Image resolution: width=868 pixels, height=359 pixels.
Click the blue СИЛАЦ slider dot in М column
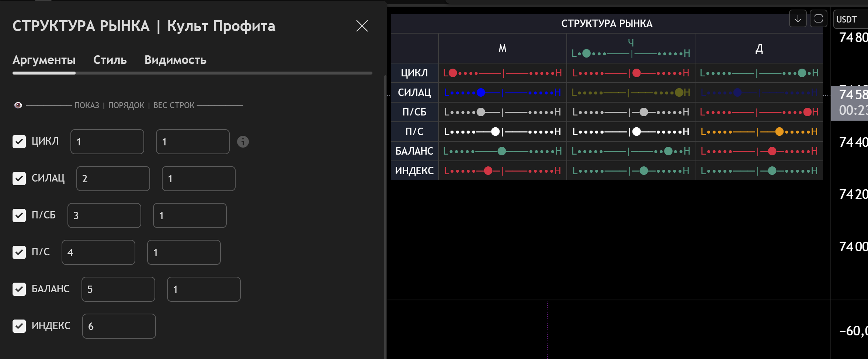pos(481,93)
